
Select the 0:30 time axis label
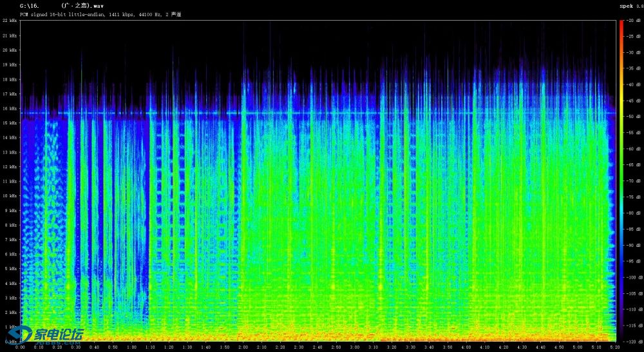(x=76, y=347)
